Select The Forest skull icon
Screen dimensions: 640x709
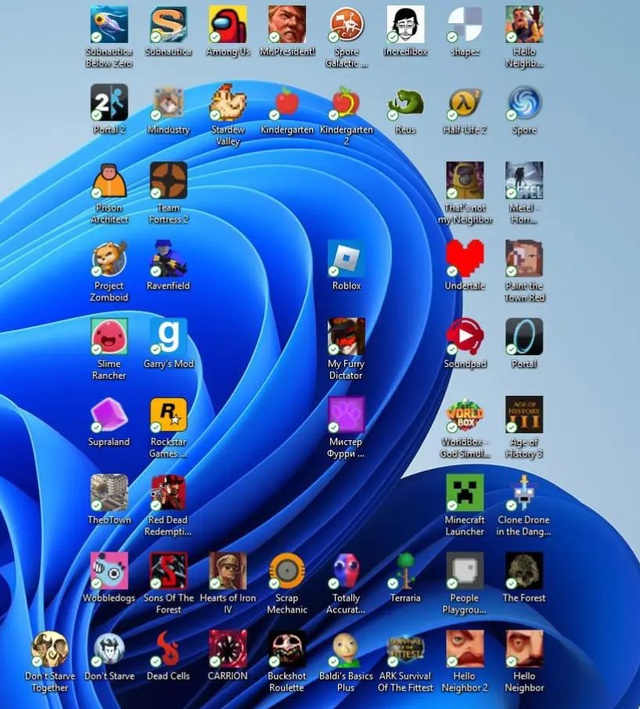pos(524,571)
